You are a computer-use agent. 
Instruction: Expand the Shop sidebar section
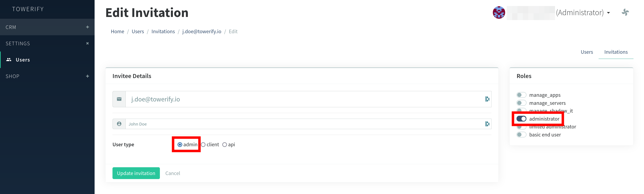[87, 76]
